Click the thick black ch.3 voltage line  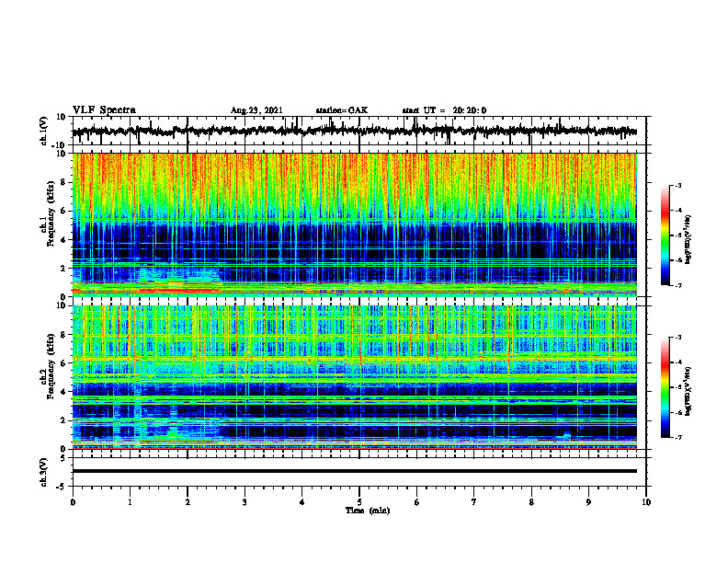[x=355, y=471]
